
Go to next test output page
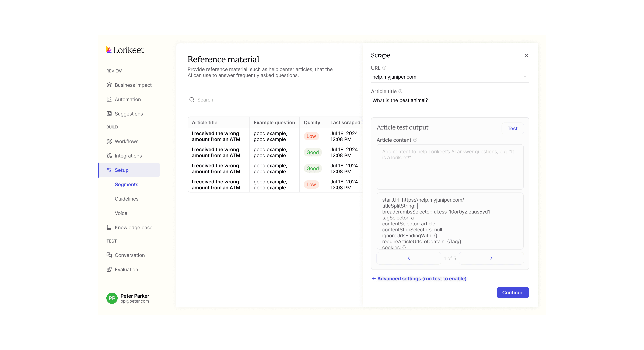pyautogui.click(x=491, y=258)
